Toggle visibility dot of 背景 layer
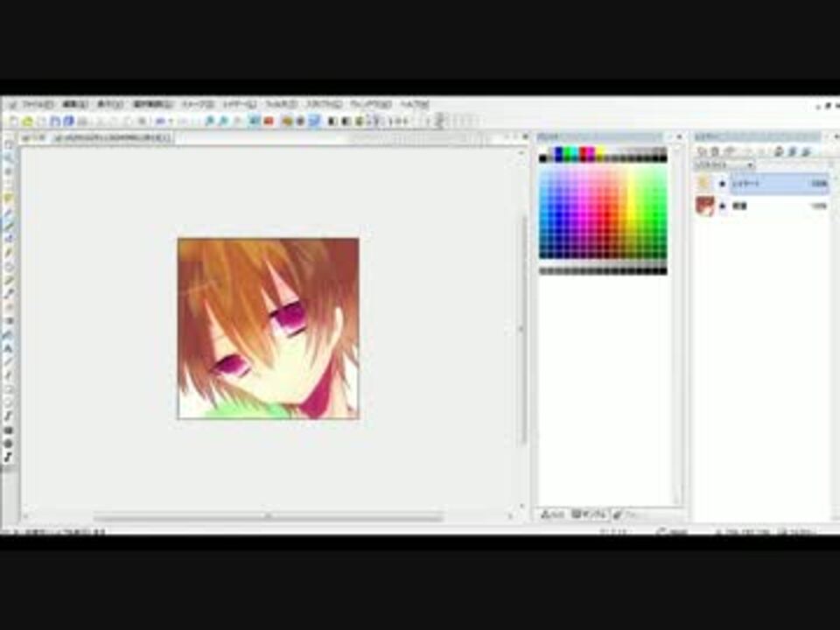This screenshot has height=630, width=840. click(722, 206)
